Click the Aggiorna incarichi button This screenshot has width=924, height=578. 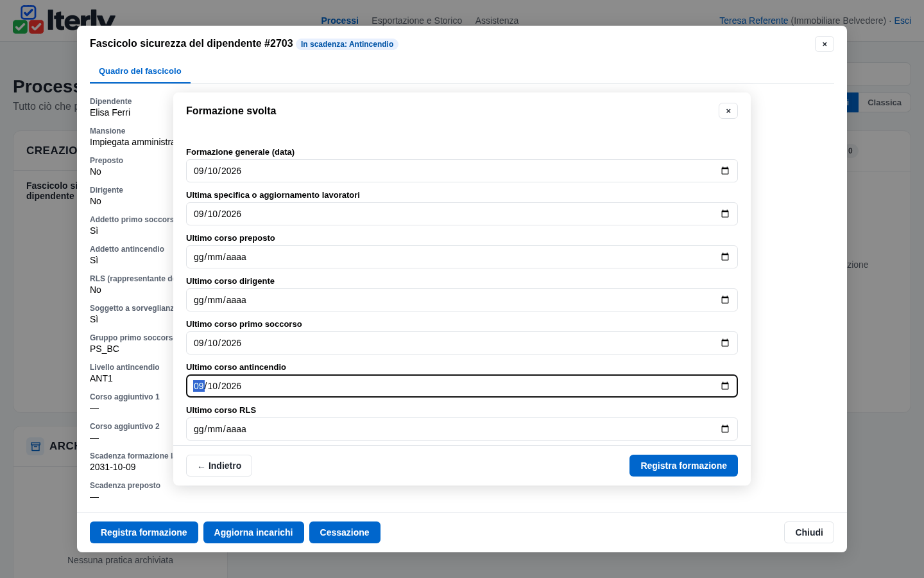pyautogui.click(x=253, y=532)
